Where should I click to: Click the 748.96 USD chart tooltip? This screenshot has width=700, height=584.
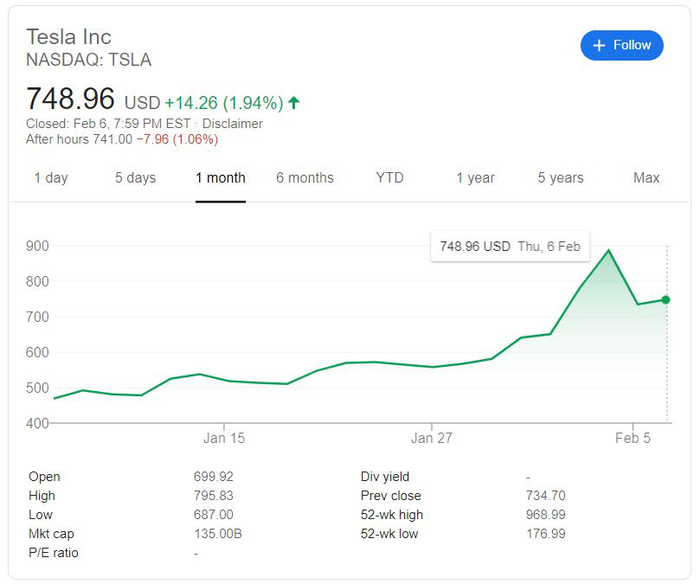[509, 246]
